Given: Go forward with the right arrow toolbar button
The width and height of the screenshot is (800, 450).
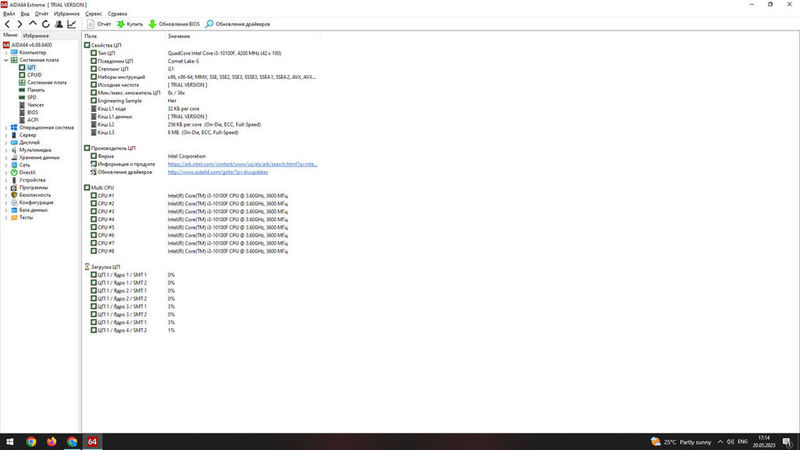Looking at the screenshot, I should 20,24.
